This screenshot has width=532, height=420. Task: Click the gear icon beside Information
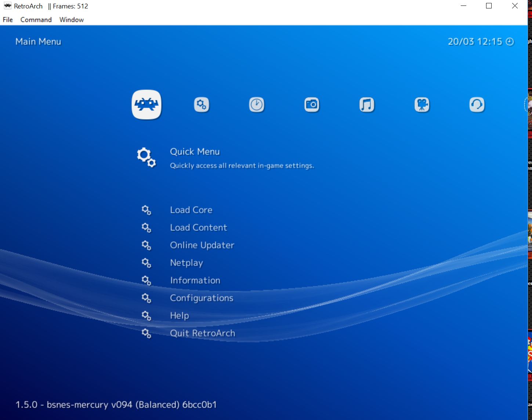coord(146,281)
